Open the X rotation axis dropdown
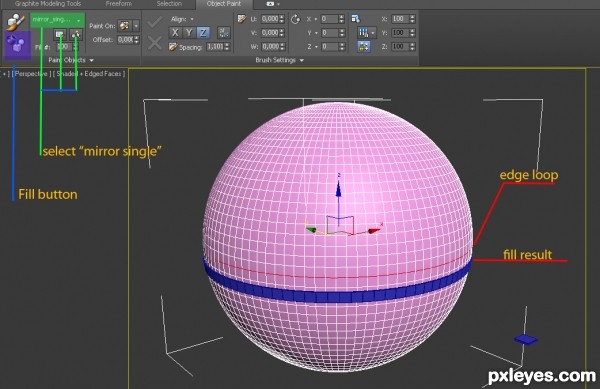Viewport: 600px width, 389px height. click(x=316, y=19)
